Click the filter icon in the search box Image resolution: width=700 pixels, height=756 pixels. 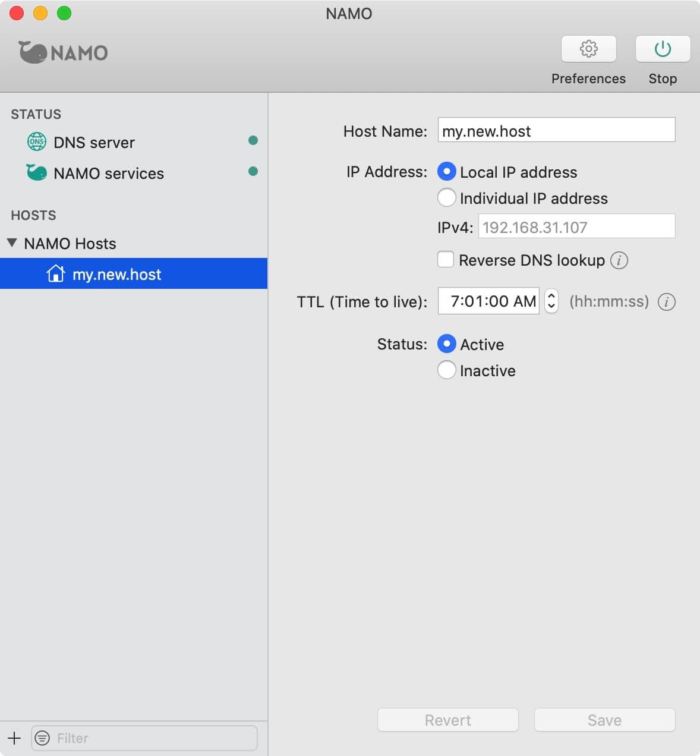point(43,738)
